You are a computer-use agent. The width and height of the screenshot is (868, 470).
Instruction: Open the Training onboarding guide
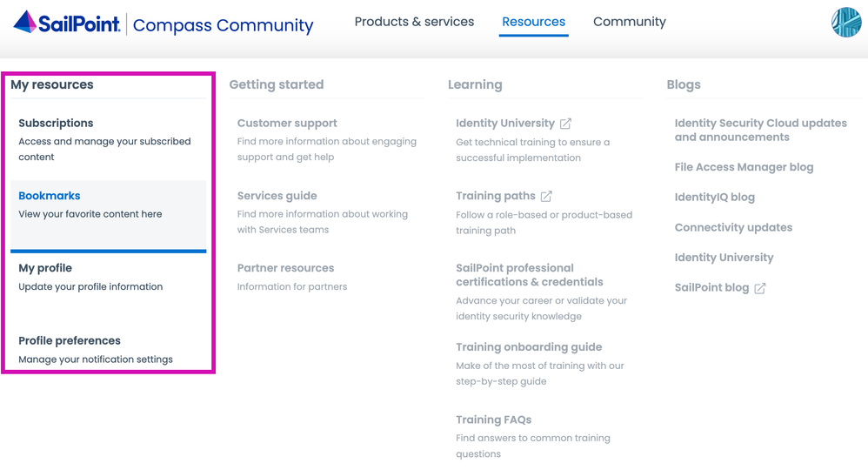(x=529, y=347)
